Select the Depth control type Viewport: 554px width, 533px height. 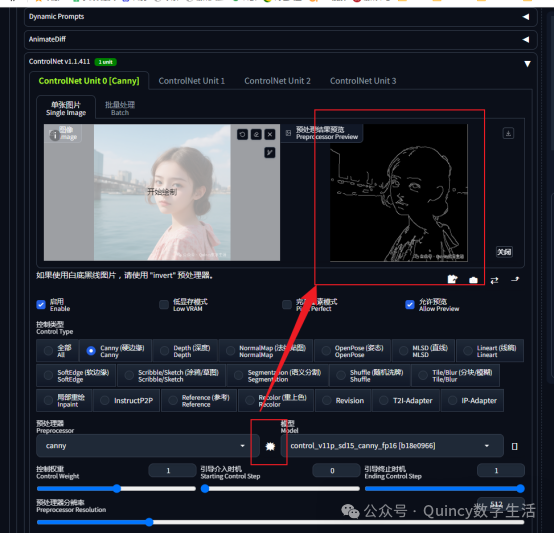(x=186, y=351)
